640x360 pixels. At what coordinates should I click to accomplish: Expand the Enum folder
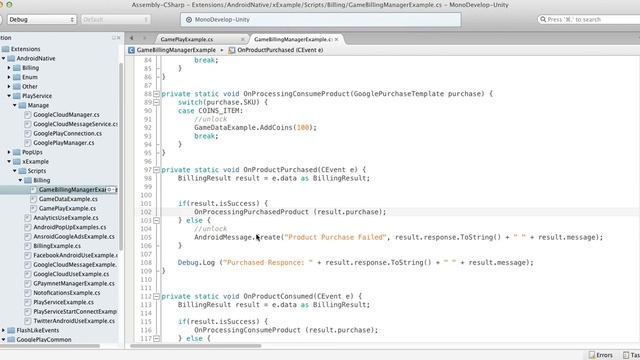9,77
